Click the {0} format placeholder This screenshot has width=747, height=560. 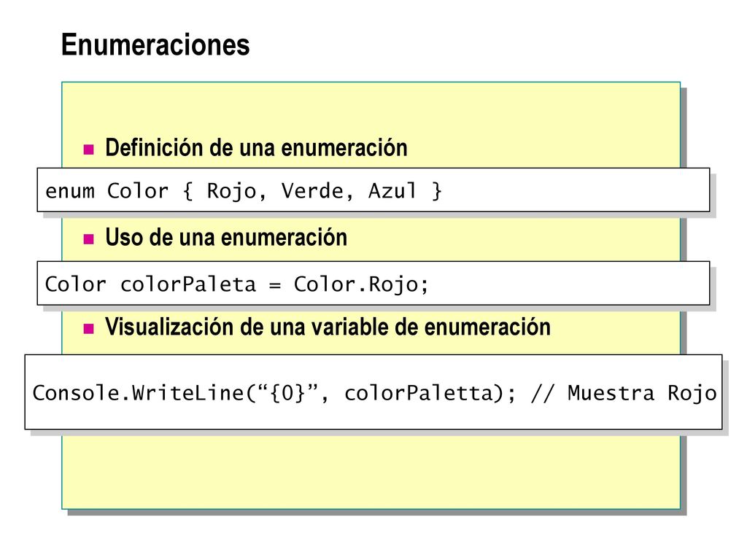(x=287, y=393)
